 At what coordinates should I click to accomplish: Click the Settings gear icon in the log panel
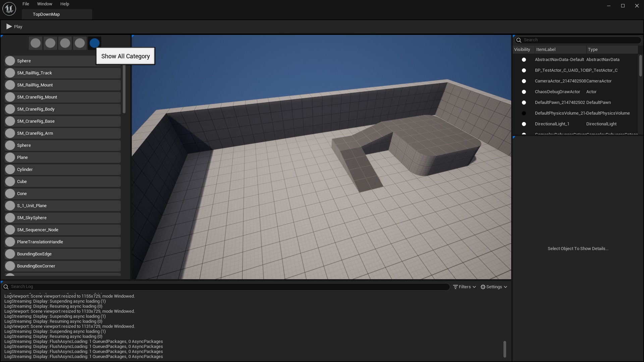(x=483, y=287)
